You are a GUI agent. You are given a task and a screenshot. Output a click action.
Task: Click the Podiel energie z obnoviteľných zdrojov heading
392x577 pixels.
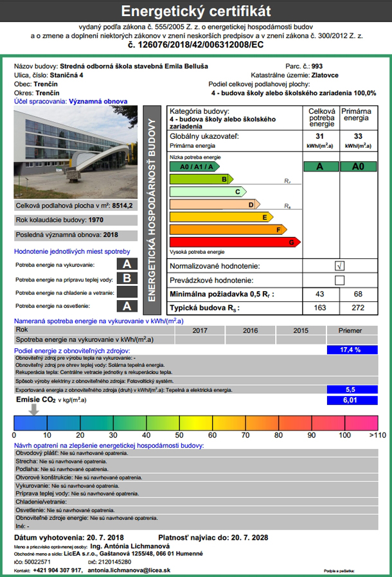[72, 351]
